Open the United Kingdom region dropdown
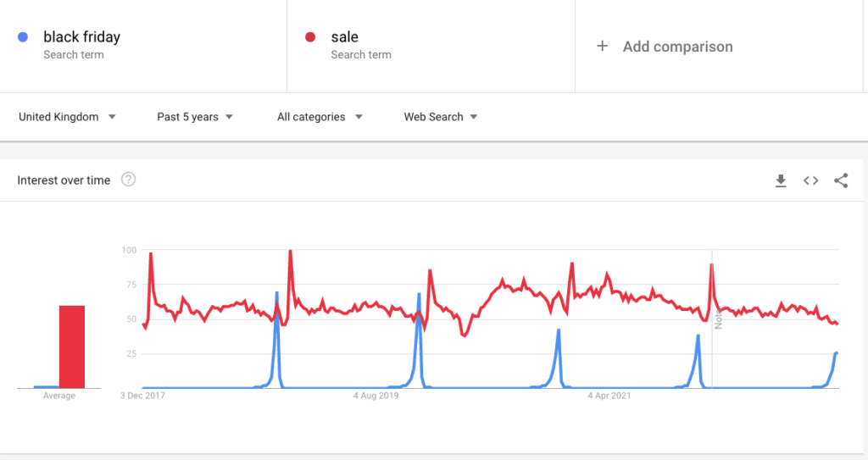This screenshot has height=460, width=868. point(68,117)
